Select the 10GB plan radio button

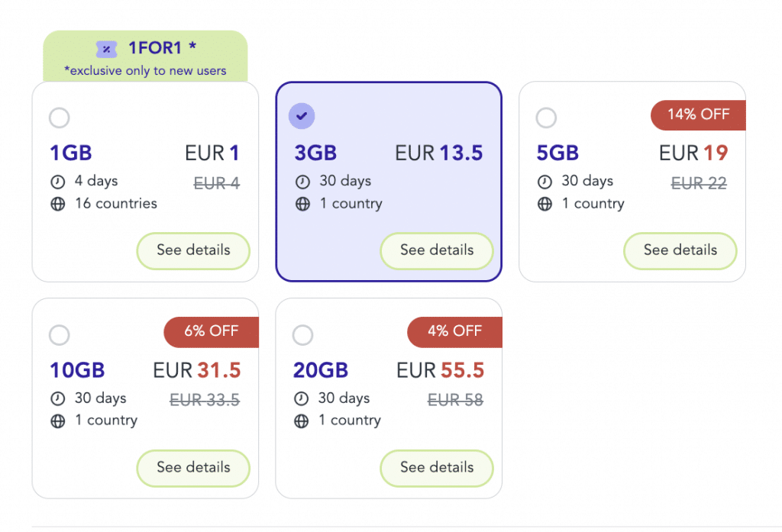tap(59, 335)
